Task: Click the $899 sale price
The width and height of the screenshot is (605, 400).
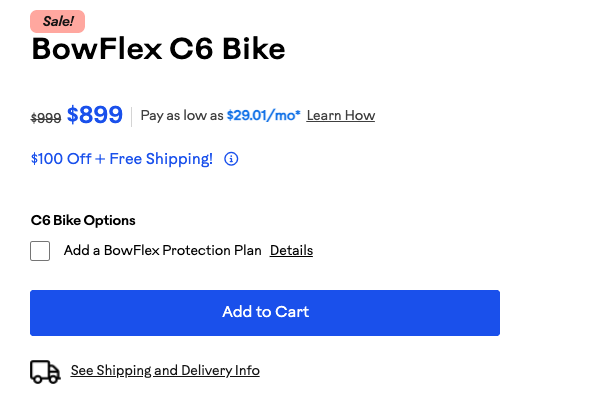Action: point(94,116)
